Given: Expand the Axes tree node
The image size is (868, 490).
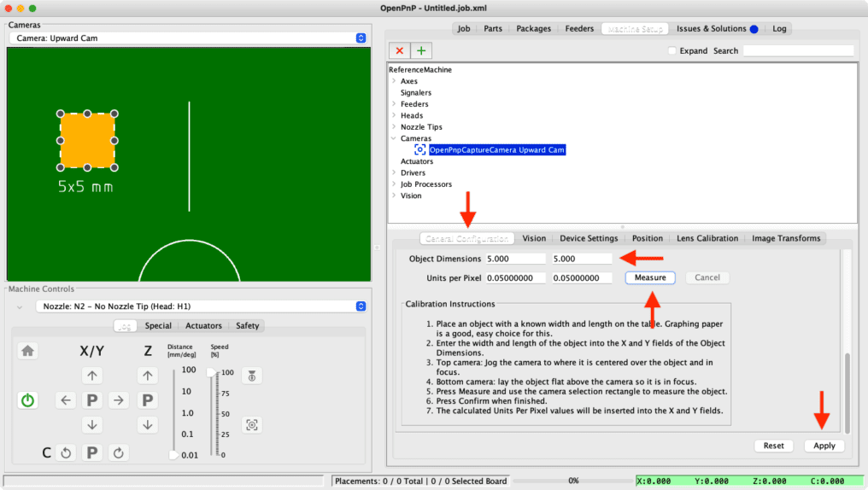Looking at the screenshot, I should point(394,81).
